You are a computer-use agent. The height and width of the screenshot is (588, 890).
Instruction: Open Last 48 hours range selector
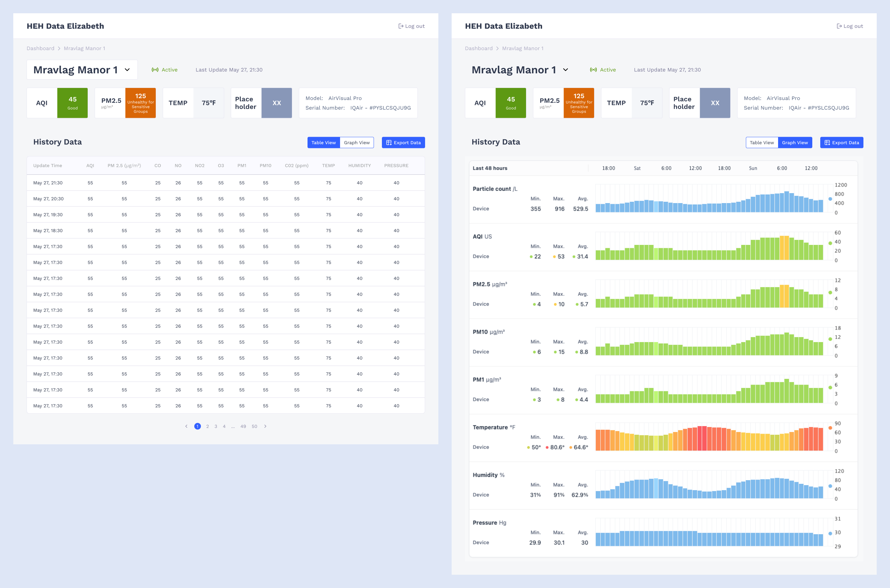point(489,168)
